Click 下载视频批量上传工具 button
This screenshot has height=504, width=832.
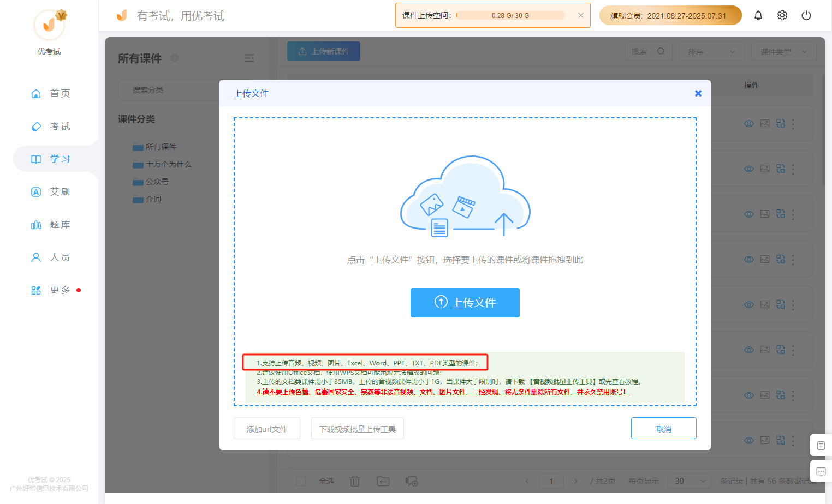[x=358, y=428]
